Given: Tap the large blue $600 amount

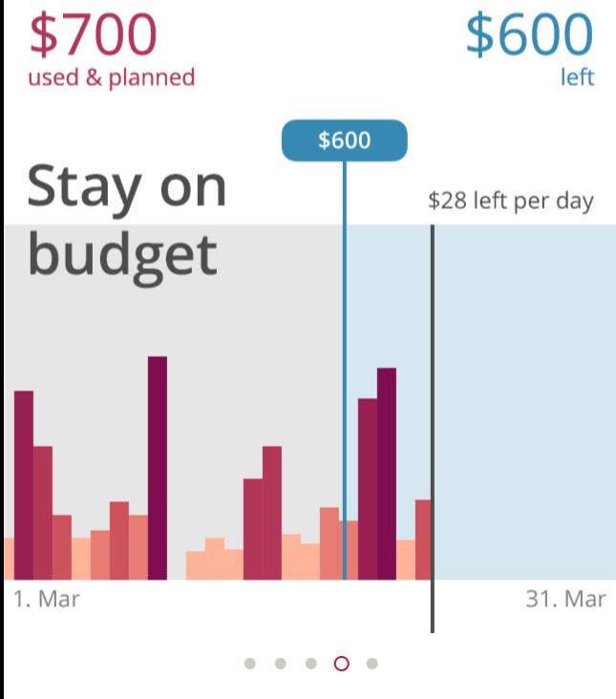Looking at the screenshot, I should (x=530, y=35).
